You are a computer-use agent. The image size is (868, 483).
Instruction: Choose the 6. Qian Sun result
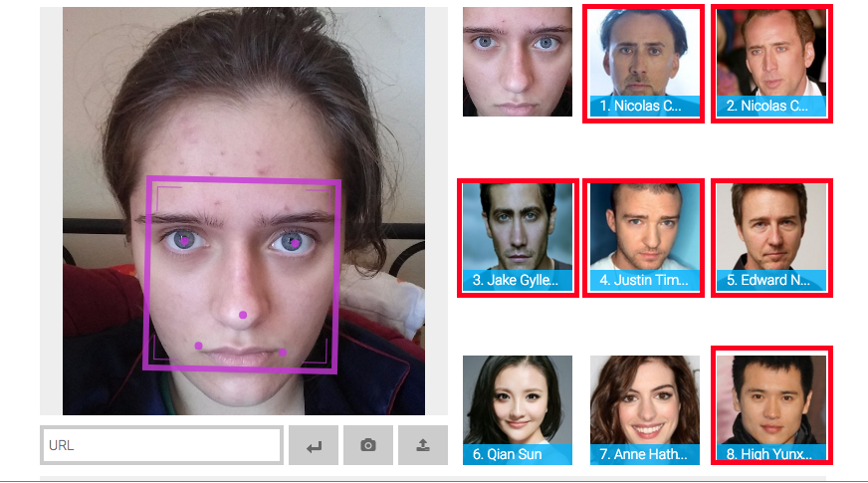517,408
